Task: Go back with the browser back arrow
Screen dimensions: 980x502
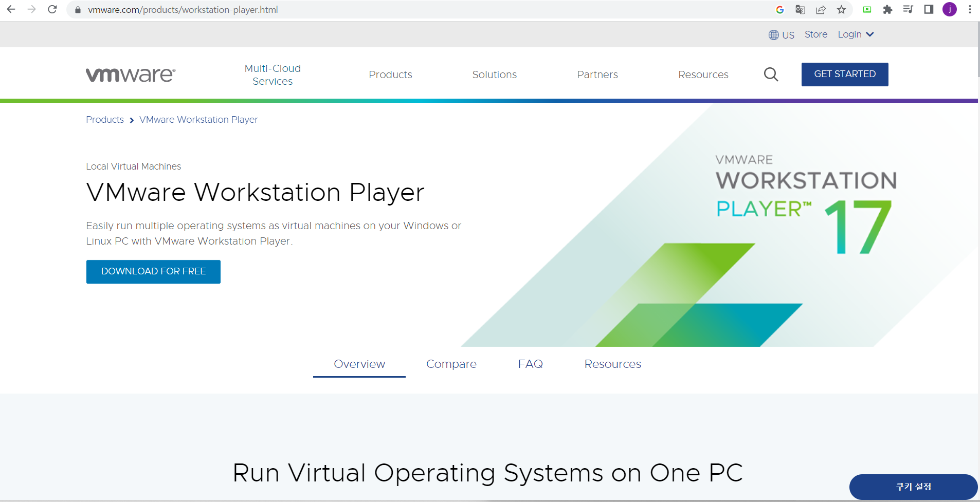Action: [x=11, y=9]
